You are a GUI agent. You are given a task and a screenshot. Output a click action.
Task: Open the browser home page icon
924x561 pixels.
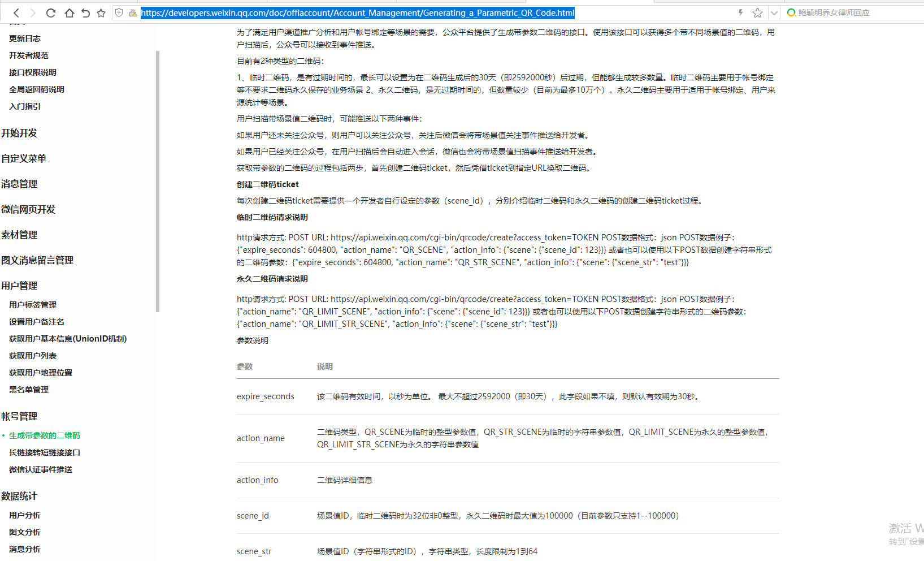69,13
